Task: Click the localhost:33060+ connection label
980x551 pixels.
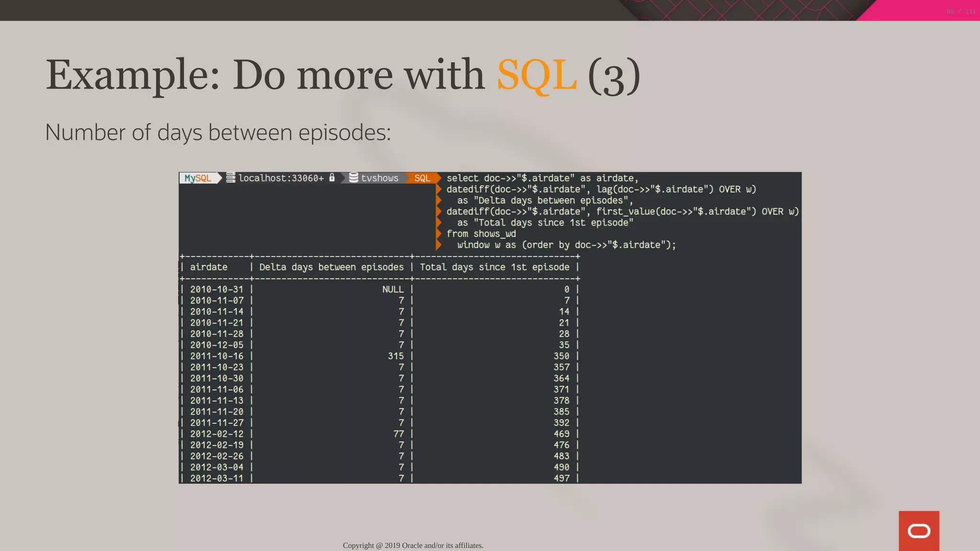Action: pyautogui.click(x=281, y=178)
